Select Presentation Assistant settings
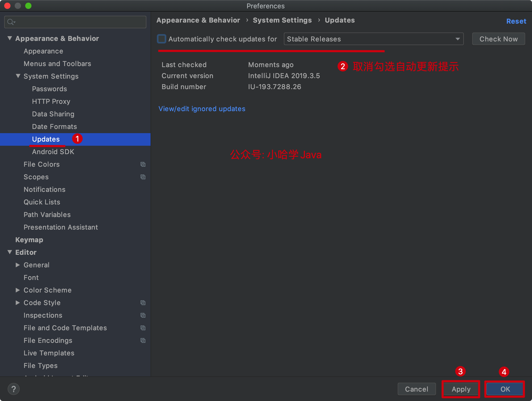This screenshot has height=401, width=532. pos(61,227)
